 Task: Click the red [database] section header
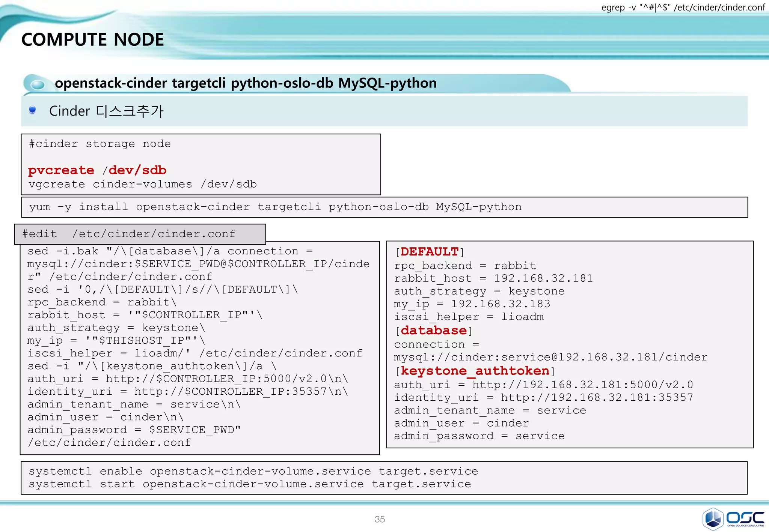(434, 331)
